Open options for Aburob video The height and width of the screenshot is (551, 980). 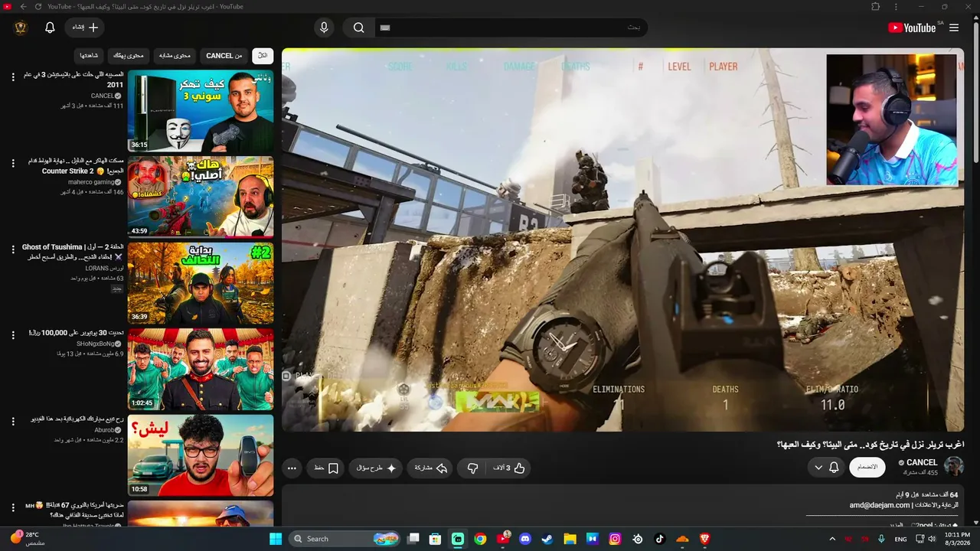[x=13, y=421]
